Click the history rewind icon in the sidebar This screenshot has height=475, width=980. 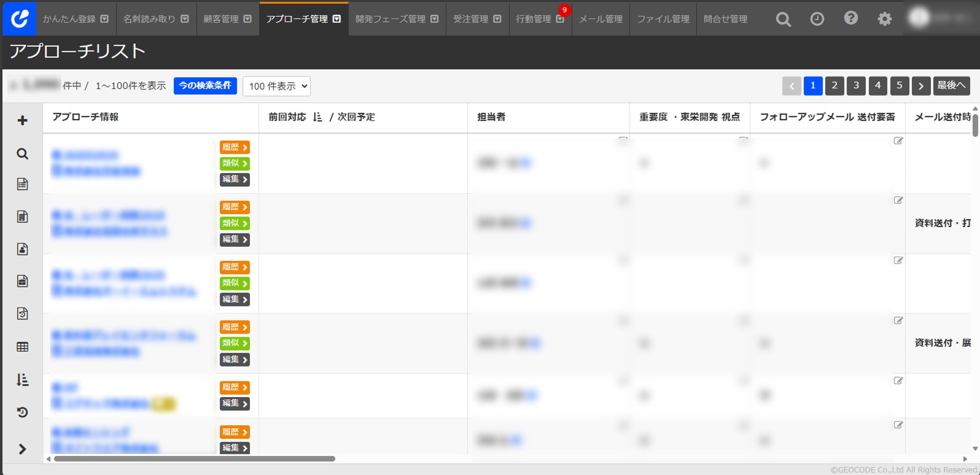pos(23,412)
